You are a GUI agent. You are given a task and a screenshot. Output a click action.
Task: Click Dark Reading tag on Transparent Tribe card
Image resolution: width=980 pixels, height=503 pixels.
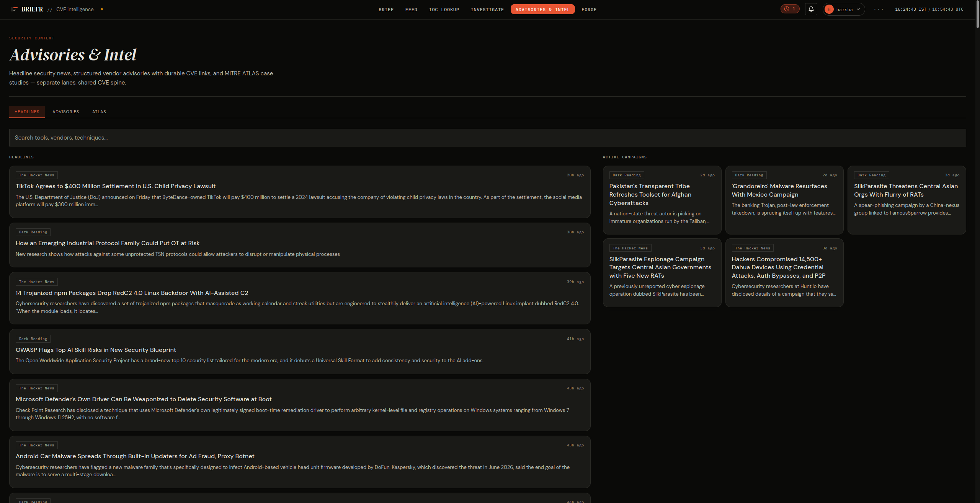(x=627, y=175)
